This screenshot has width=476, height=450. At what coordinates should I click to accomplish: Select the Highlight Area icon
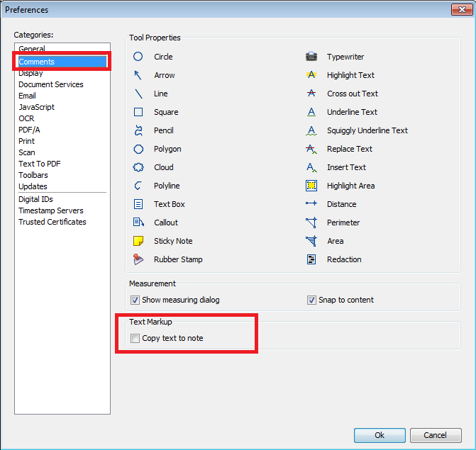(x=311, y=186)
